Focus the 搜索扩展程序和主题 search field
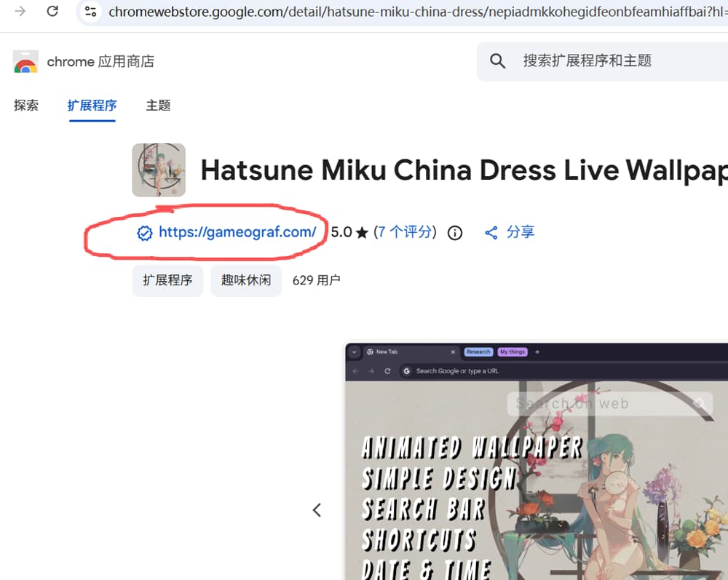 (602, 61)
